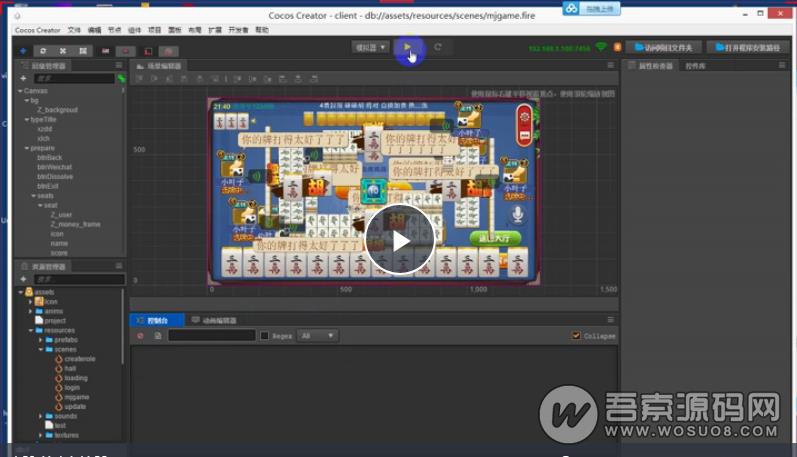This screenshot has height=457, width=797.
Task: Select the btnWeichat node
Action: (x=54, y=167)
